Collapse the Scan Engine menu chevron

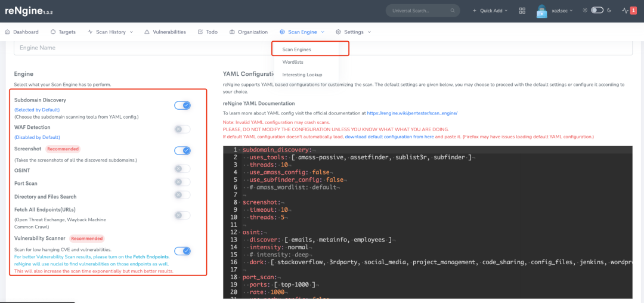323,32
